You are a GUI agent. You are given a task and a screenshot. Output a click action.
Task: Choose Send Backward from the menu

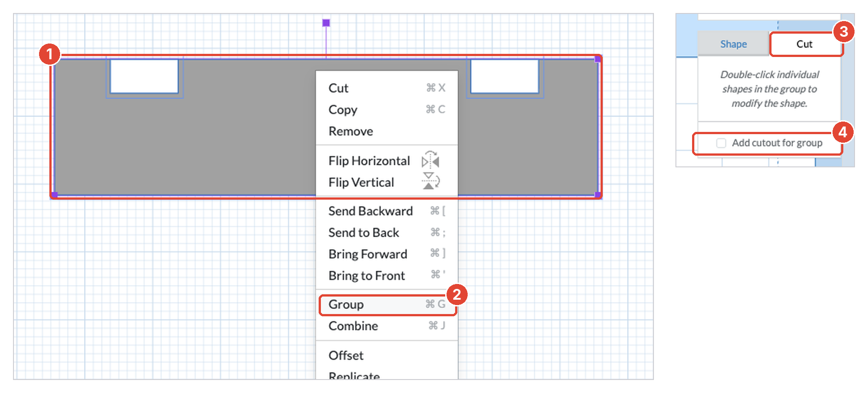coord(386,211)
